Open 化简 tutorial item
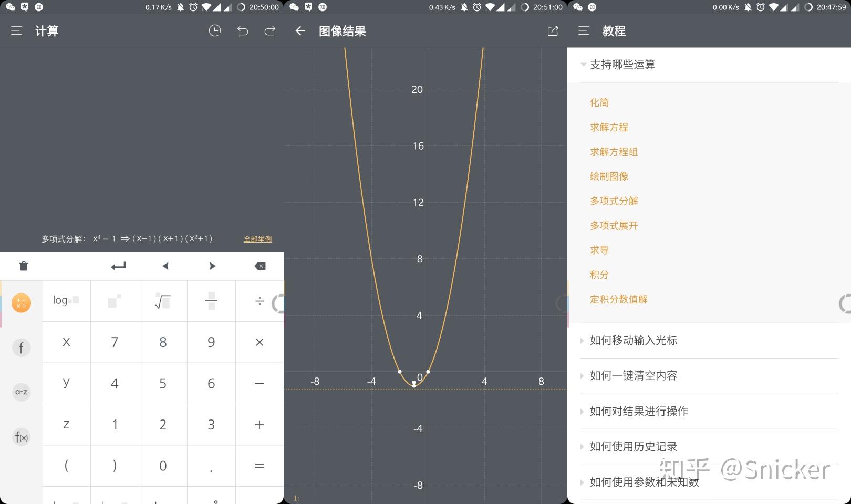The height and width of the screenshot is (504, 851). [x=599, y=102]
